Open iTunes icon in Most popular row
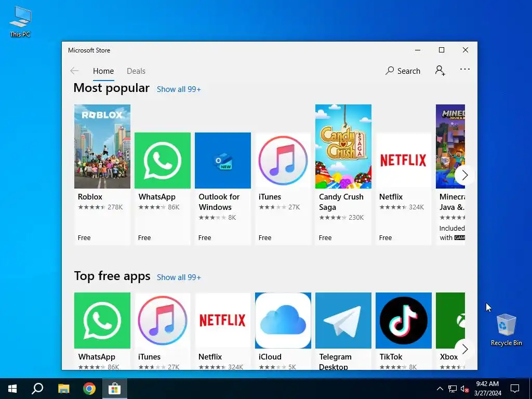The width and height of the screenshot is (532, 399). (x=283, y=161)
